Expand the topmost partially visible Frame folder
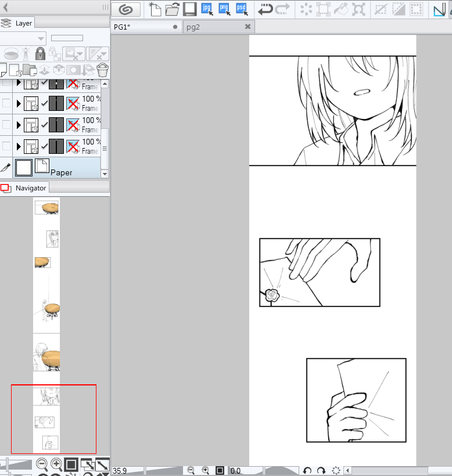Image resolution: width=452 pixels, height=476 pixels. pos(19,82)
